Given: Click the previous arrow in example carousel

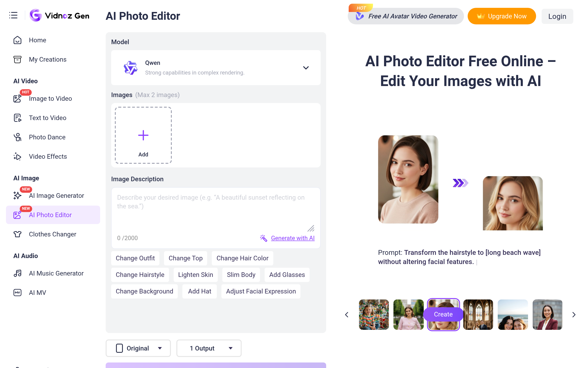Looking at the screenshot, I should tap(347, 314).
